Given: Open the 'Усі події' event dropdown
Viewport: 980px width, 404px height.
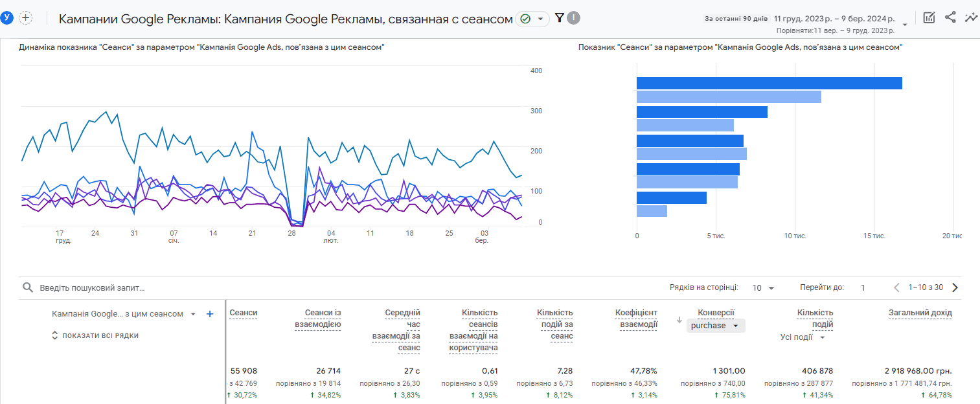Looking at the screenshot, I should point(803,337).
